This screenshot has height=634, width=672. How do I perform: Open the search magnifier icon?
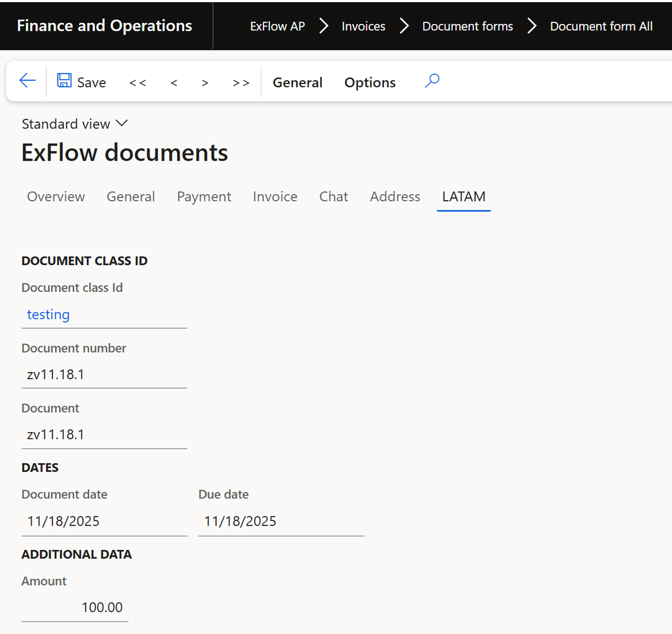tap(432, 81)
